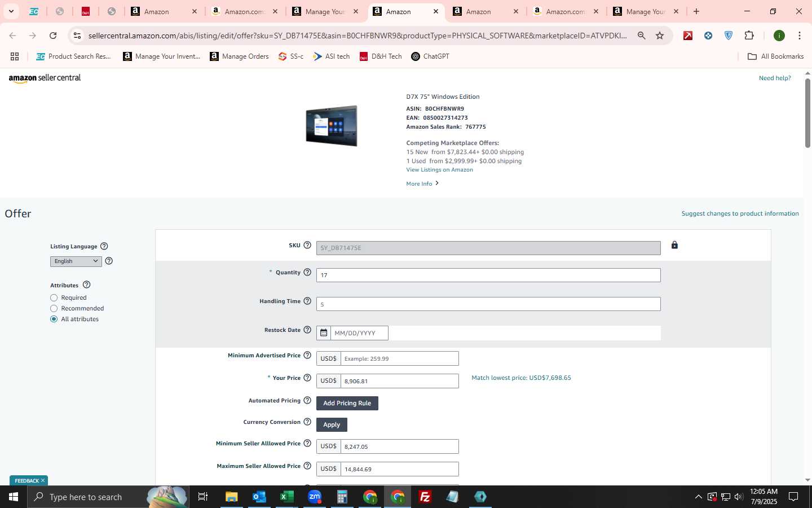Viewport: 812px width, 508px height.
Task: Click the Attributes help icon
Action: pos(86,285)
